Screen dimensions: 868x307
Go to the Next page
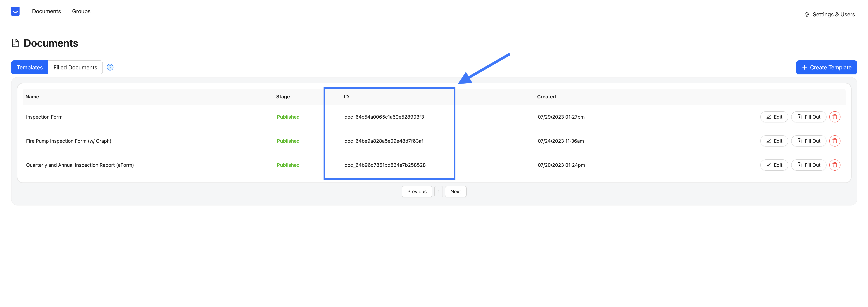(455, 192)
